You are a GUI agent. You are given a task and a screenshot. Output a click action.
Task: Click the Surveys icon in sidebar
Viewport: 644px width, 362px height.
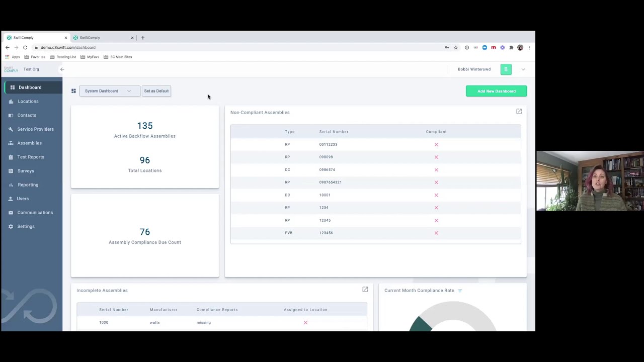[11, 171]
